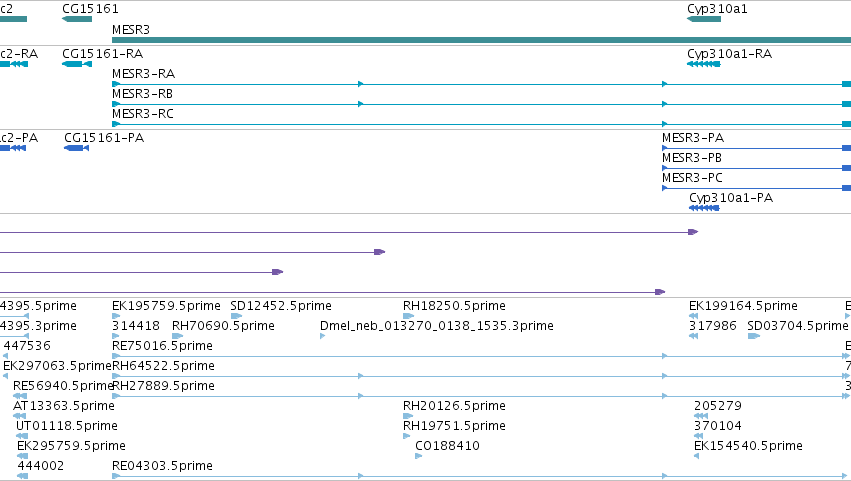
Task: Click the Cyp310a1-PA protein glyph
Action: click(704, 208)
